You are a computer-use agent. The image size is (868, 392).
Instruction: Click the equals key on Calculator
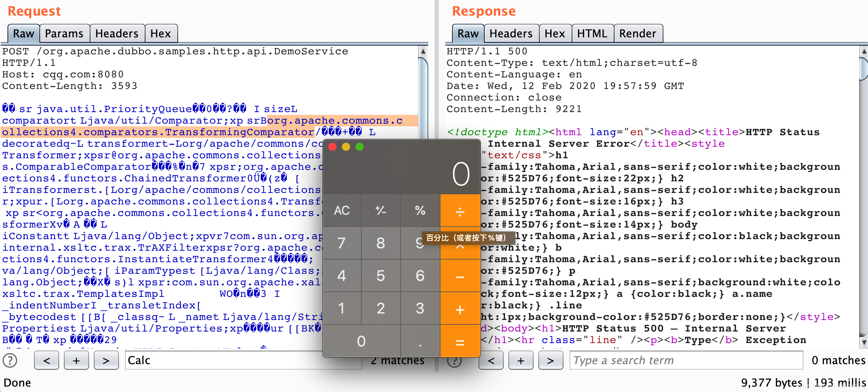(x=460, y=341)
